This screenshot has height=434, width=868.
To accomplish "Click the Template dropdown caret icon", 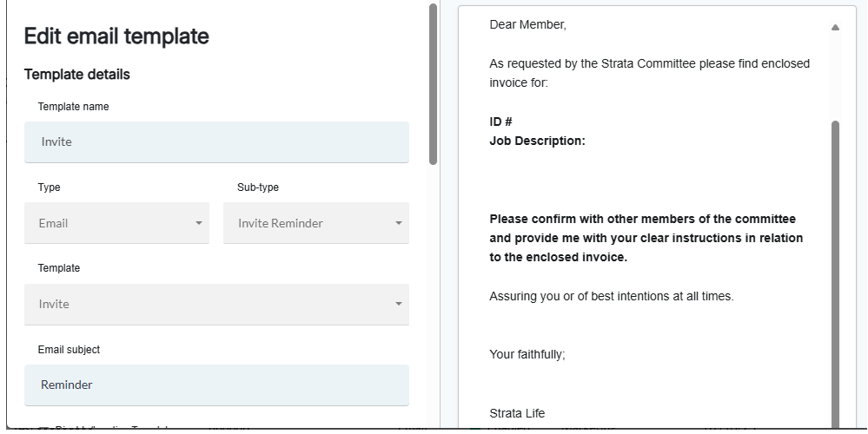I will pos(399,305).
